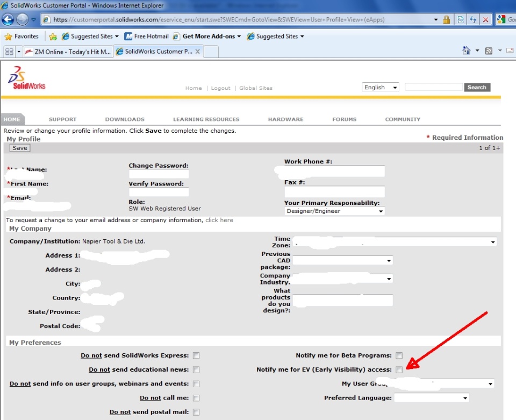516x420 pixels.
Task: Click the SolidWorks logo
Action: 27,78
